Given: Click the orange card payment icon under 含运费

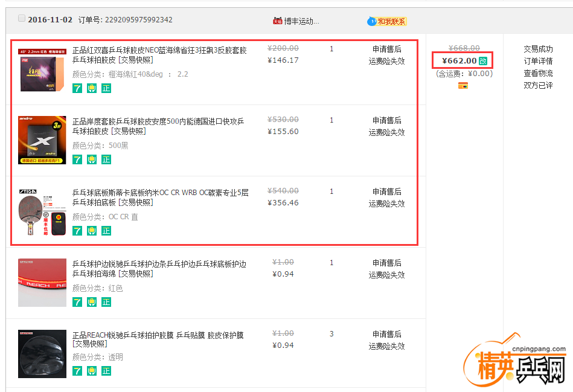Looking at the screenshot, I should click(x=463, y=86).
